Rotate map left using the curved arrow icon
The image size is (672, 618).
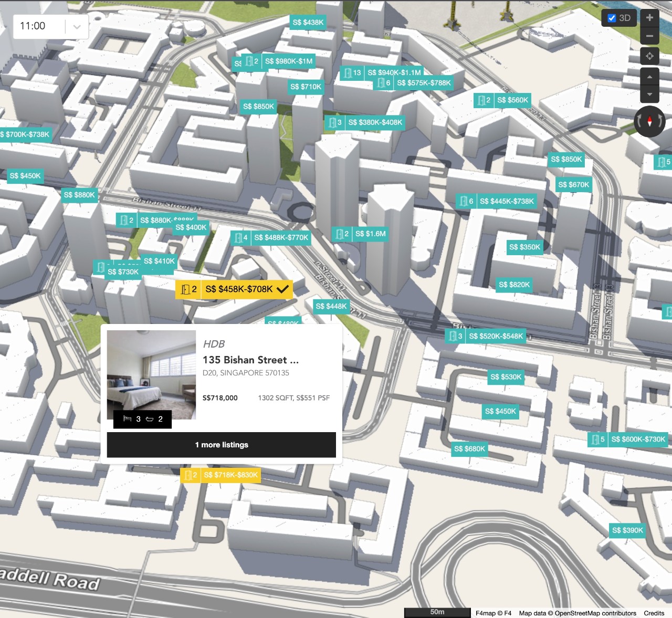(x=639, y=121)
